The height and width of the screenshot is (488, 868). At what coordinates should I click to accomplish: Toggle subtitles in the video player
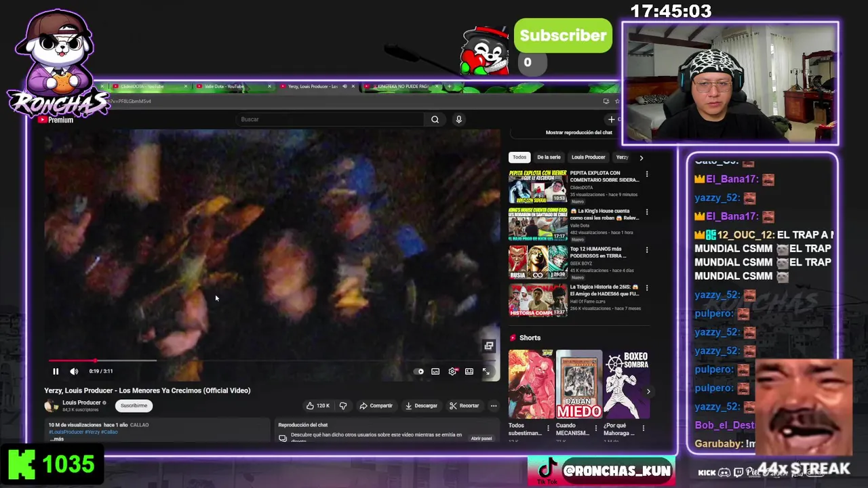pos(435,371)
